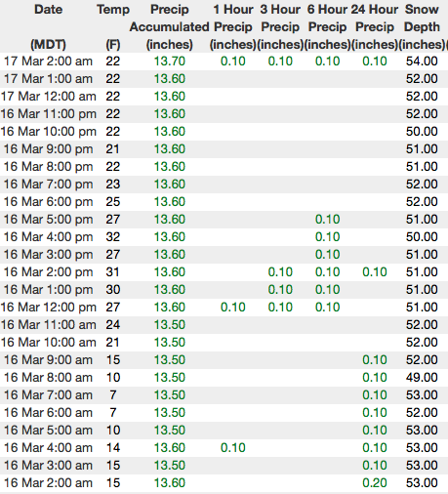448x494 pixels.
Task: Click temperature 32 at 4:00 pm
Action: (x=113, y=237)
